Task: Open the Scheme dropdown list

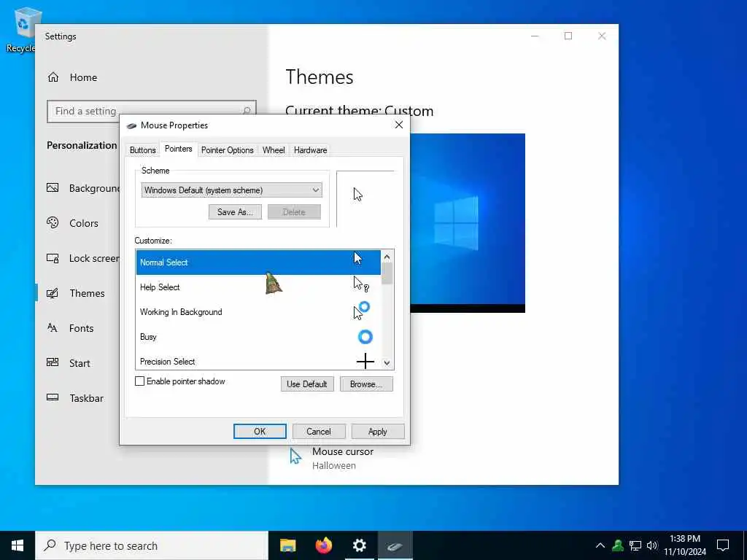Action: coord(231,190)
